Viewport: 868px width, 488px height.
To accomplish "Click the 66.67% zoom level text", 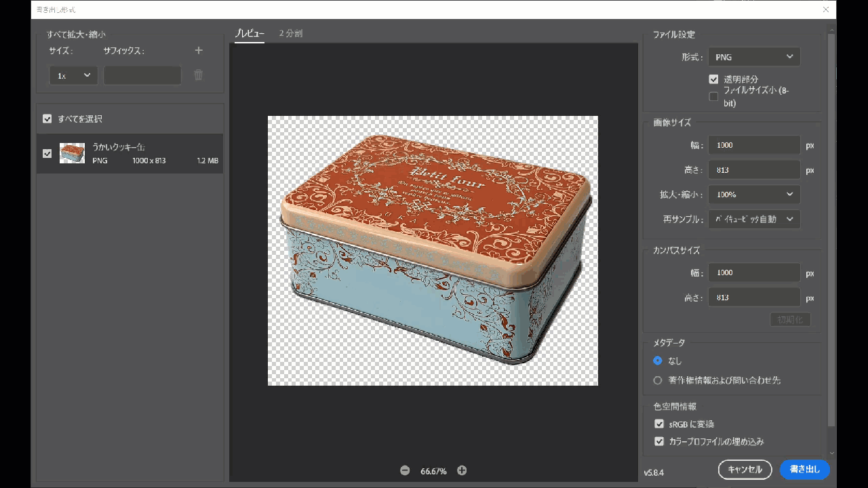I will [x=433, y=471].
